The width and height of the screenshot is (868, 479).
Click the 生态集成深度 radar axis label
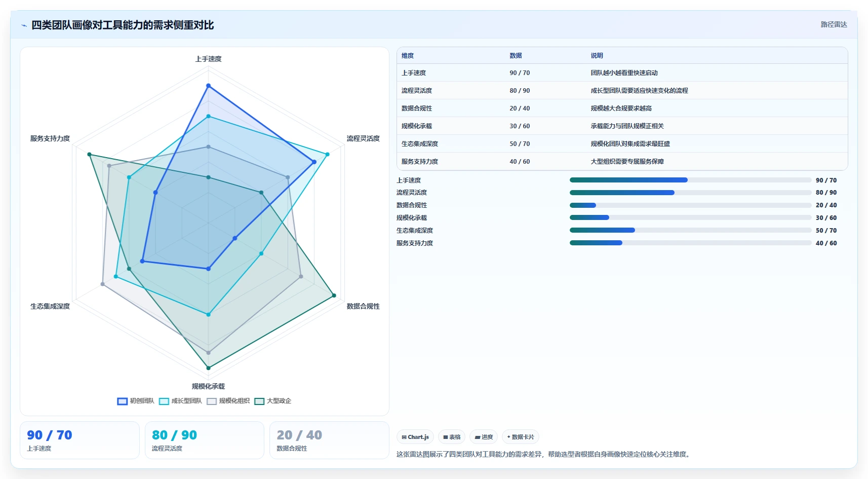50,306
